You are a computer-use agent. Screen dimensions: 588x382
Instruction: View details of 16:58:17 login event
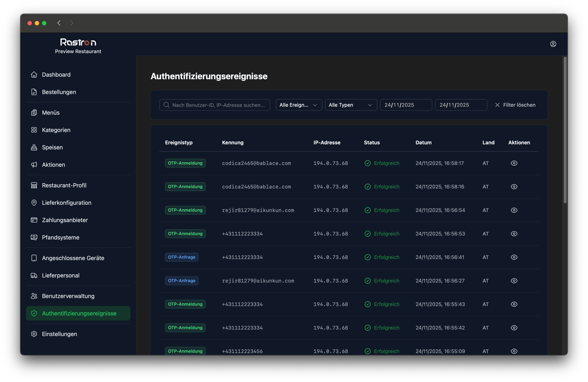514,163
